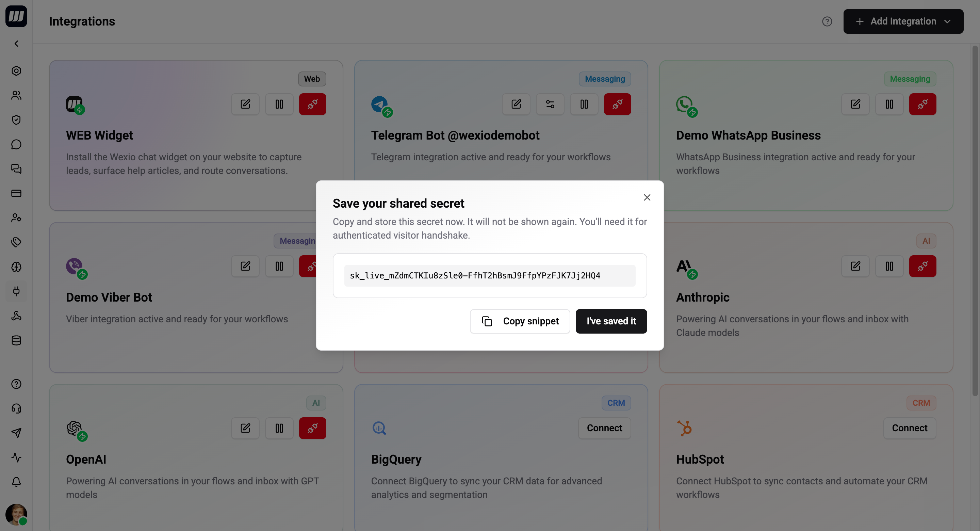Pause the Demo WhatsApp Business integration
Image resolution: width=980 pixels, height=531 pixels.
[889, 104]
